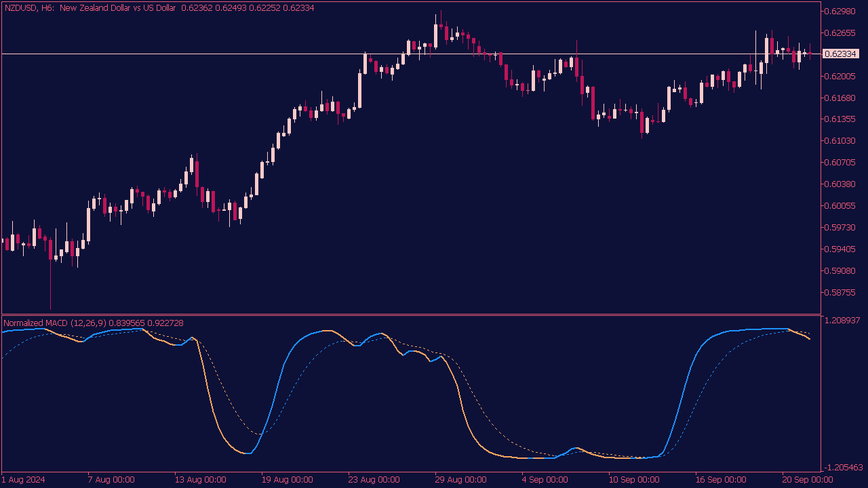The image size is (868, 488).
Task: Click the 0.60380 price scale label
Action: pos(840,184)
